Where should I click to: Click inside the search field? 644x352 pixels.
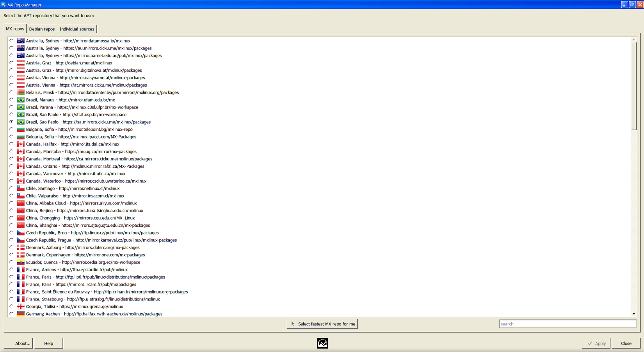(x=567, y=324)
